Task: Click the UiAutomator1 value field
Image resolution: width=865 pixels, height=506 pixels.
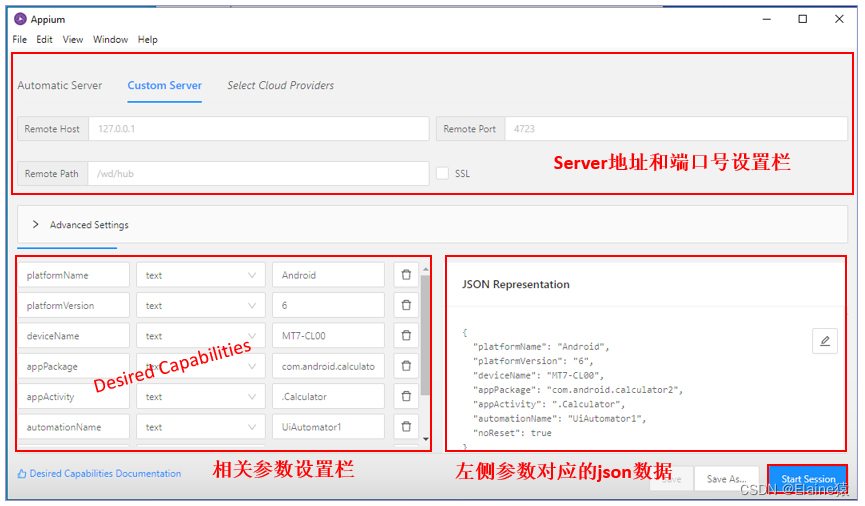Action: click(328, 427)
